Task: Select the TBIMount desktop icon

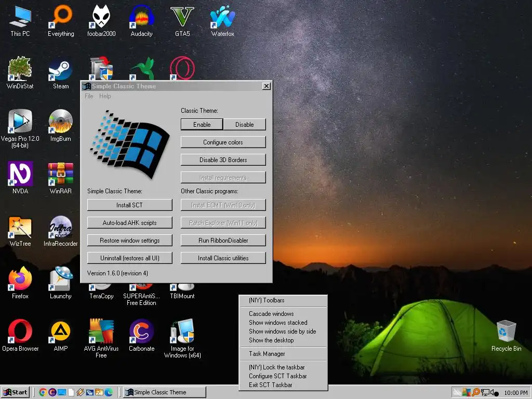Action: (x=182, y=292)
